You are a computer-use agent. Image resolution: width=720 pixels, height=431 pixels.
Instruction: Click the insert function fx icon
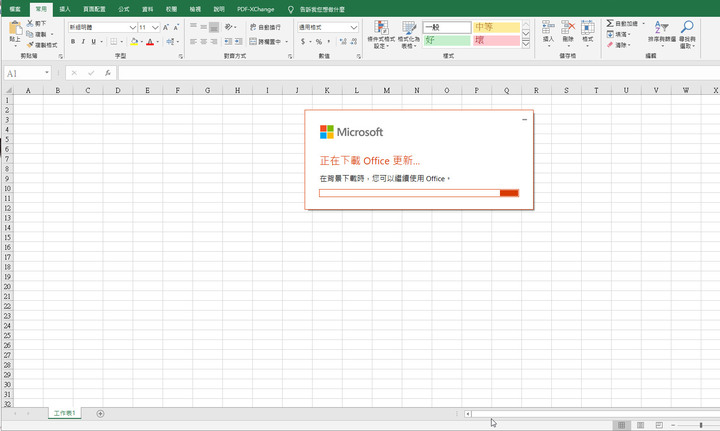(x=107, y=73)
